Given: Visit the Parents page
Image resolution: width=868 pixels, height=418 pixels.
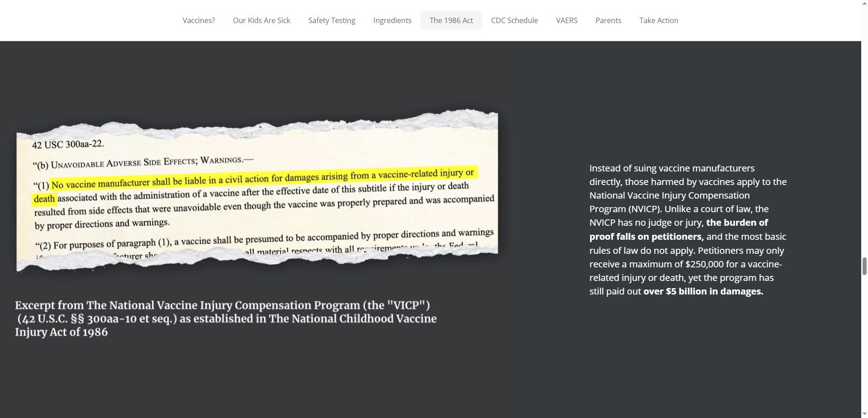Looking at the screenshot, I should pyautogui.click(x=608, y=20).
